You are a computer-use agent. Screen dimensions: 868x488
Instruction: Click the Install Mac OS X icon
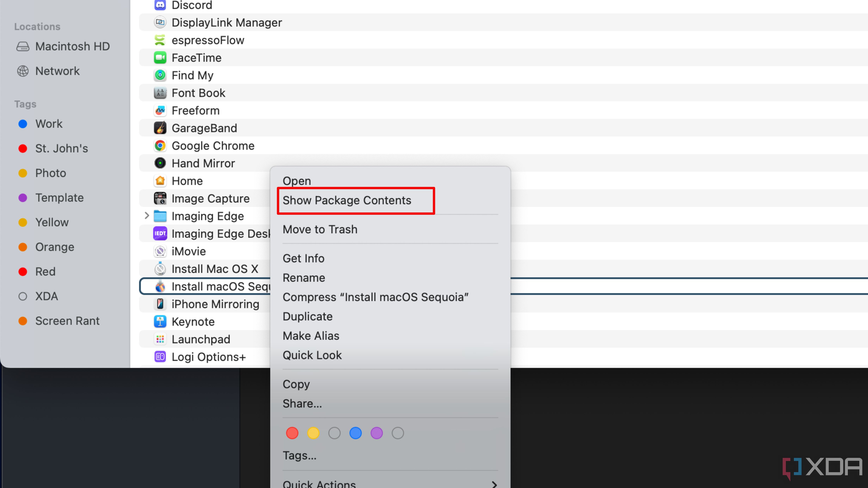tap(160, 269)
